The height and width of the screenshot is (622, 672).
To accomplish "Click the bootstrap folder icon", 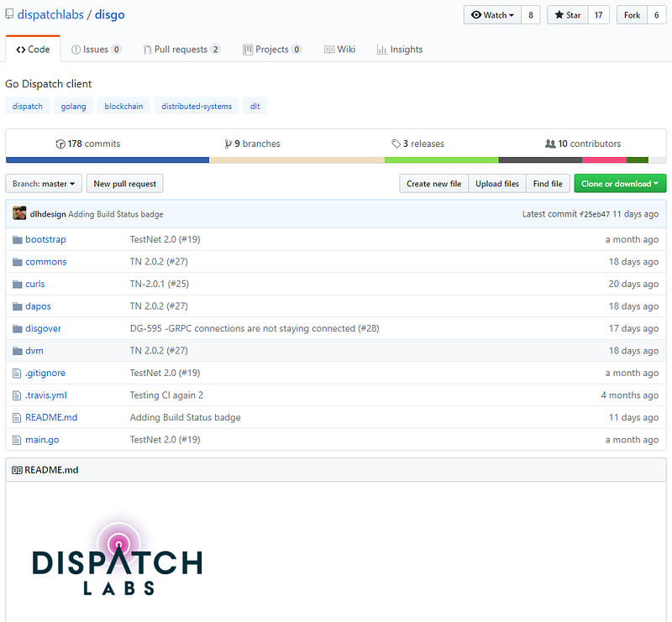I will [x=17, y=239].
